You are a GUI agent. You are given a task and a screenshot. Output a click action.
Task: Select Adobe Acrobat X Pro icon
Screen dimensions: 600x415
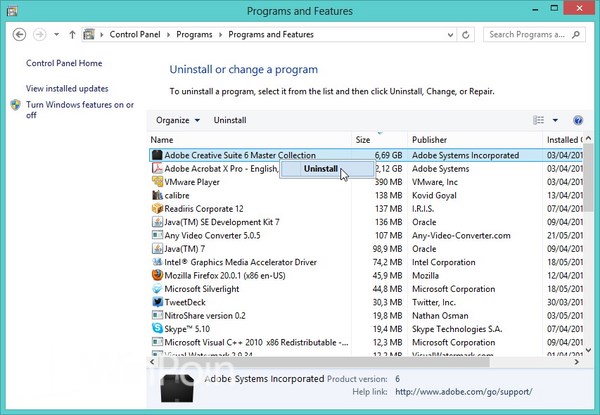coord(157,168)
